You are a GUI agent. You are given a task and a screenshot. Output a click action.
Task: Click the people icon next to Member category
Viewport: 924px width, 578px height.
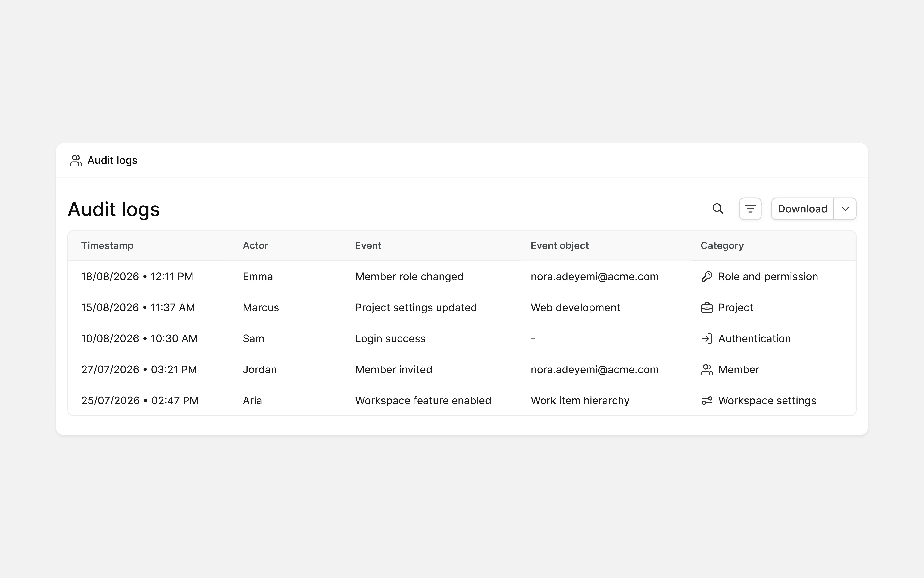coord(707,369)
